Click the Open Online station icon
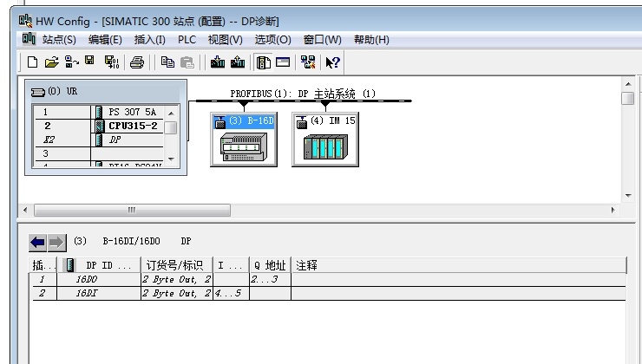 coord(72,62)
